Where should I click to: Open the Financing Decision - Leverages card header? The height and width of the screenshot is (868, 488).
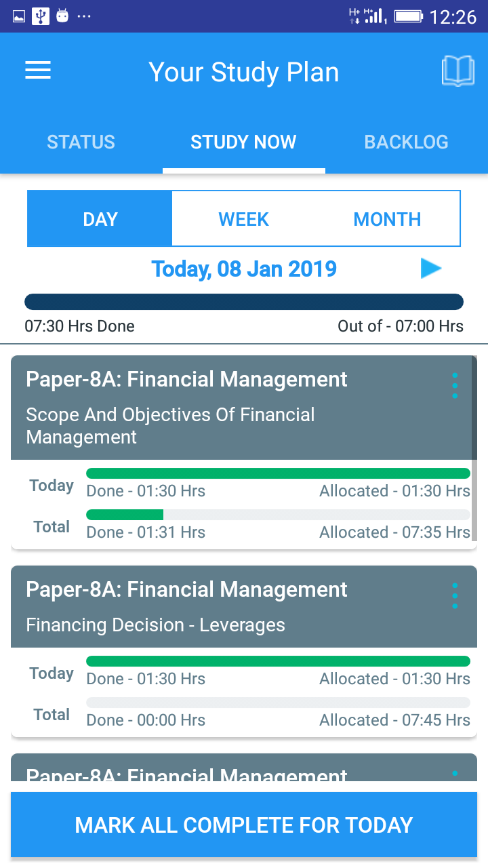(x=203, y=608)
